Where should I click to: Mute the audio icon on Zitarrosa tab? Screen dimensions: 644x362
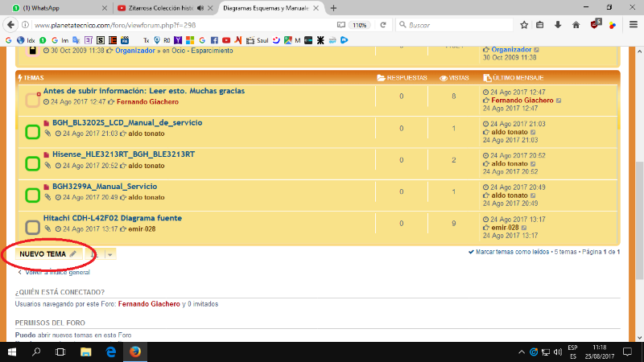200,7
